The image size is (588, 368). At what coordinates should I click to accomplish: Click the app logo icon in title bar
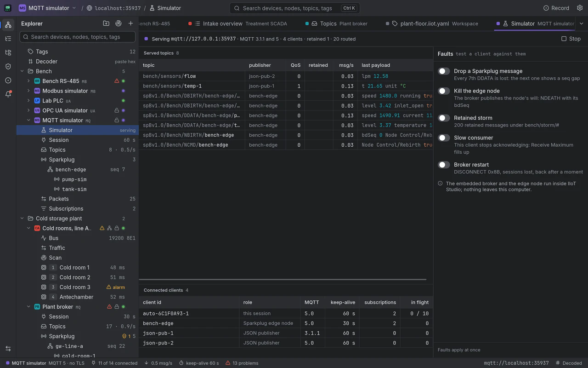click(8, 8)
